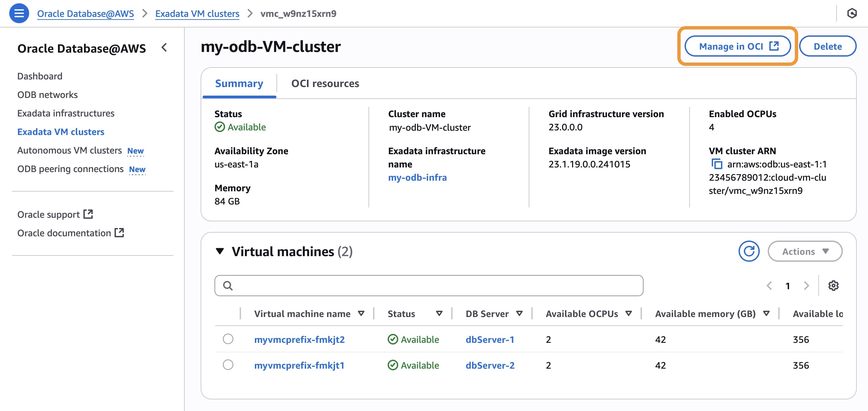Image resolution: width=868 pixels, height=411 pixels.
Task: Click the green Available status check icon in Summary
Action: tap(220, 127)
